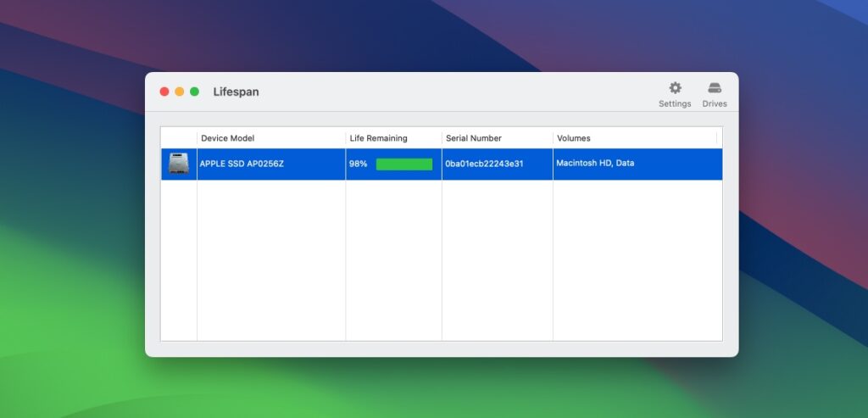Sort by Device Model column header
This screenshot has width=868, height=418.
click(270, 138)
